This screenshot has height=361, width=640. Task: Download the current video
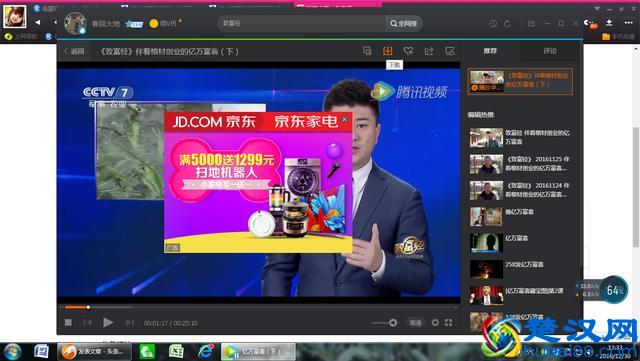(387, 51)
